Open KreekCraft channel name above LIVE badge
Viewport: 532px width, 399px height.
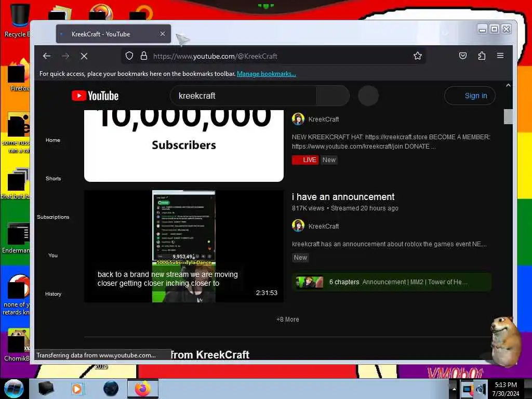(324, 119)
